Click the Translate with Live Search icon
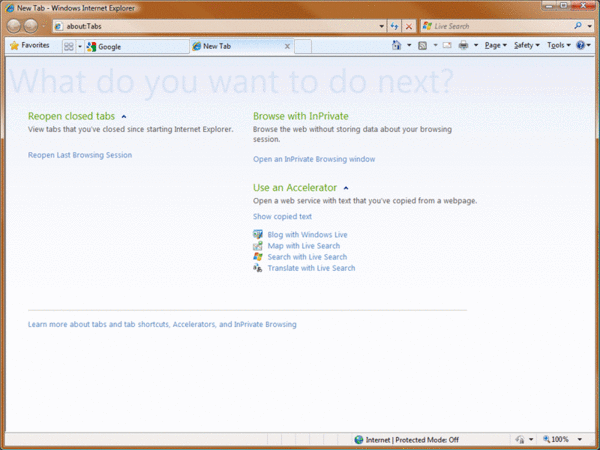The width and height of the screenshot is (600, 450). click(x=258, y=268)
